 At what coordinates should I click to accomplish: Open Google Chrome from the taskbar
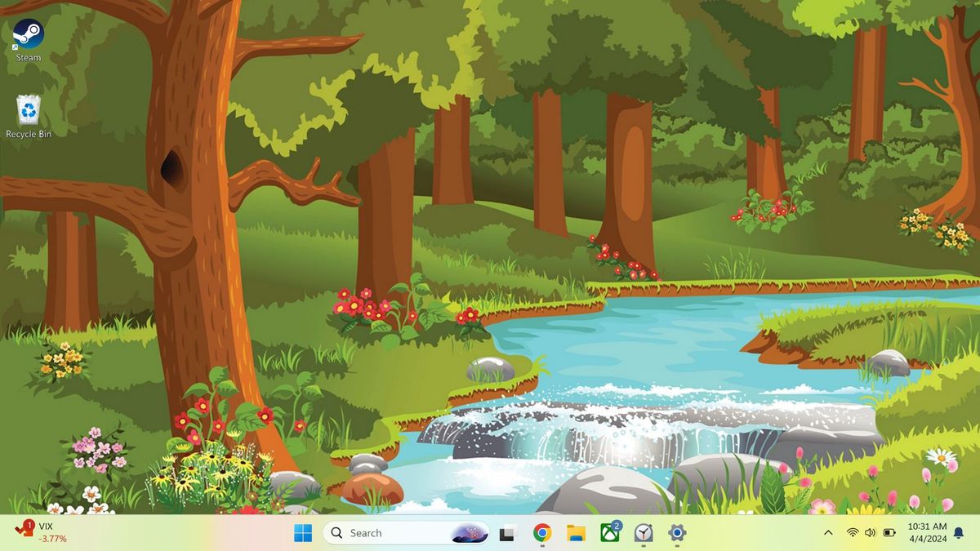[x=541, y=532]
